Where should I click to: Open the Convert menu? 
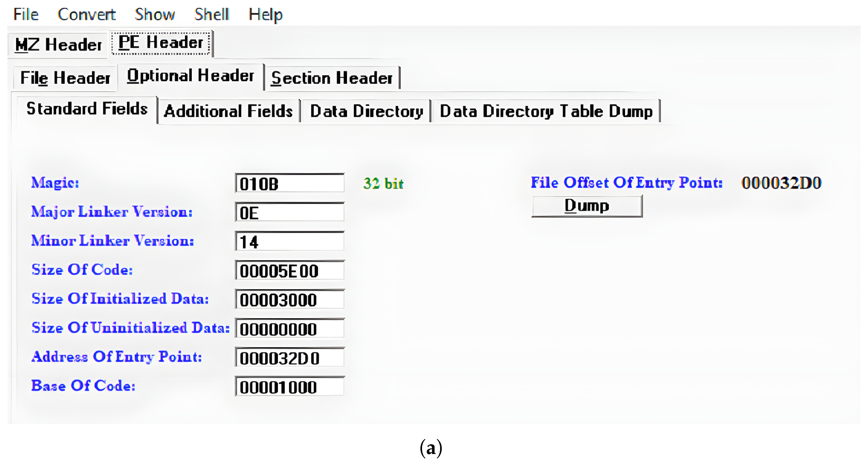point(86,14)
